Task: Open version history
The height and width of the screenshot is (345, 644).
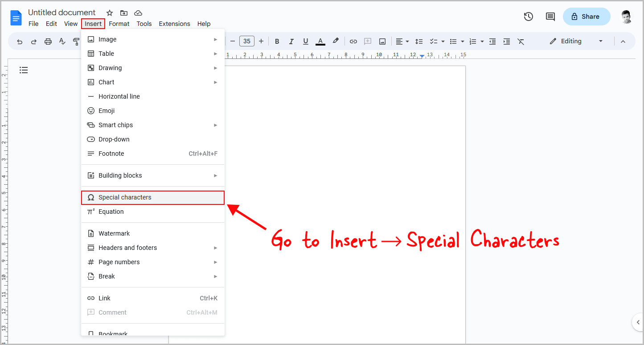Action: point(528,16)
